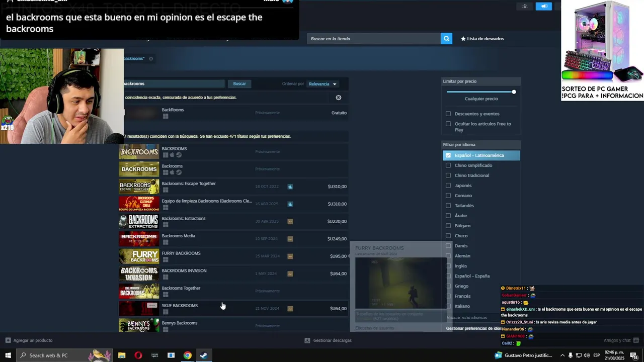
Task: Switch to Steam via its taskbar icon
Action: (204, 355)
